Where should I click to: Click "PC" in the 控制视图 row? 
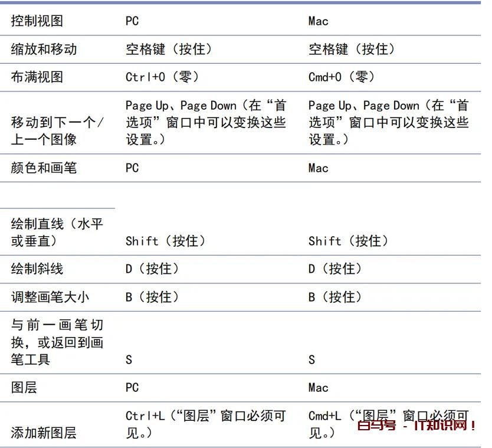[132, 21]
